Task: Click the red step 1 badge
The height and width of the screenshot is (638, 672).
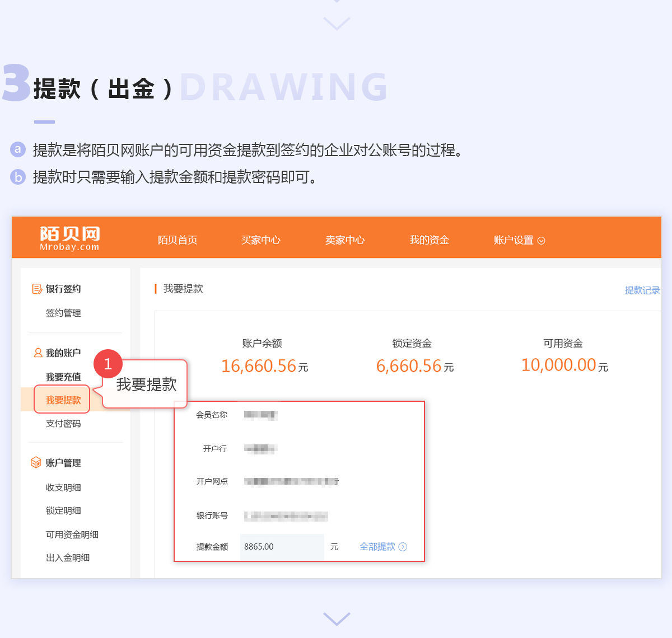Action: point(108,364)
